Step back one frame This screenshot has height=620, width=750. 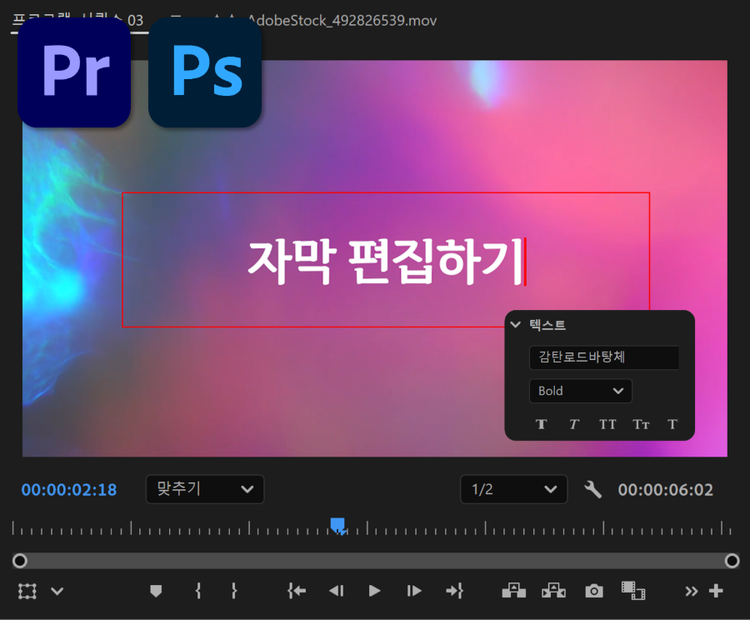point(336,591)
